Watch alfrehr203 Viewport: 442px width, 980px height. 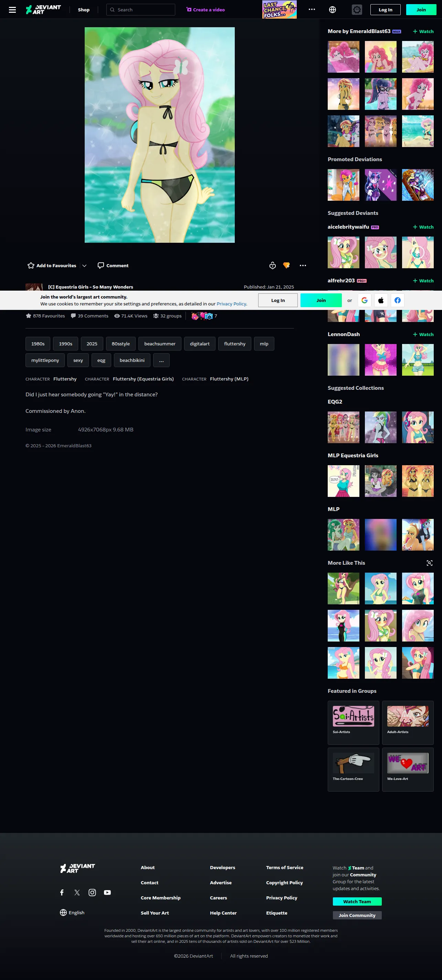coord(423,281)
